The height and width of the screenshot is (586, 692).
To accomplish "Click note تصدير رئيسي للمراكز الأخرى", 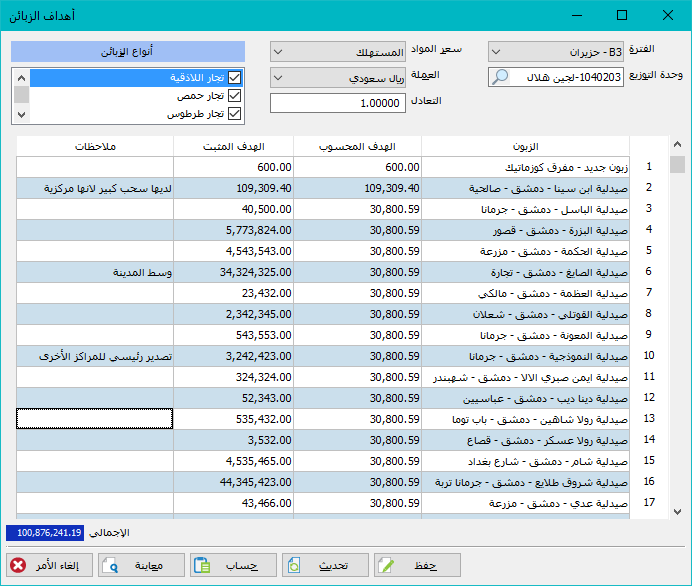I will [x=95, y=356].
